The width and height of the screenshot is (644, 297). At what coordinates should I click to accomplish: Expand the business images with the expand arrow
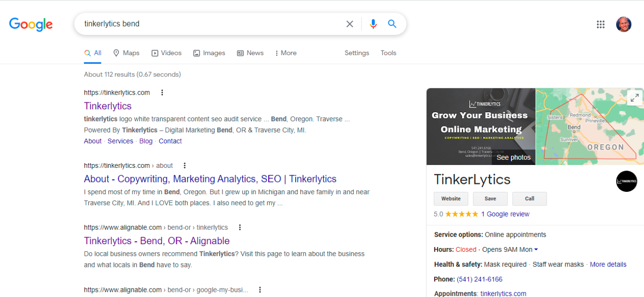[635, 98]
